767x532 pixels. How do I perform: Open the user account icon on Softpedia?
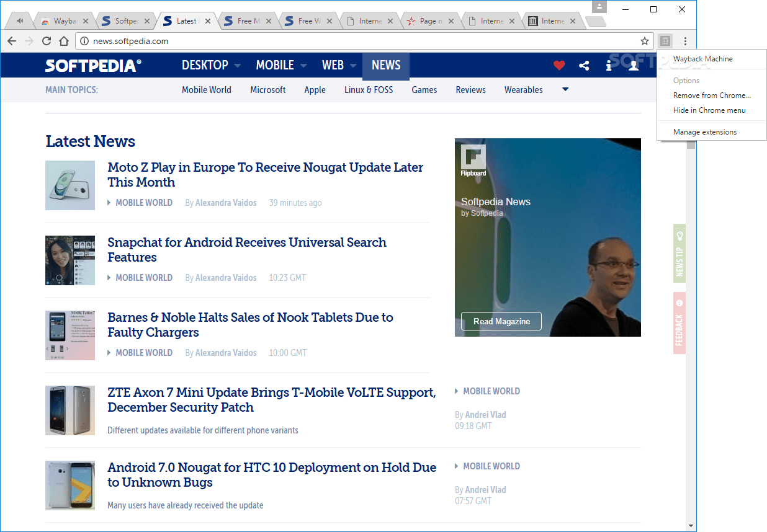point(634,65)
